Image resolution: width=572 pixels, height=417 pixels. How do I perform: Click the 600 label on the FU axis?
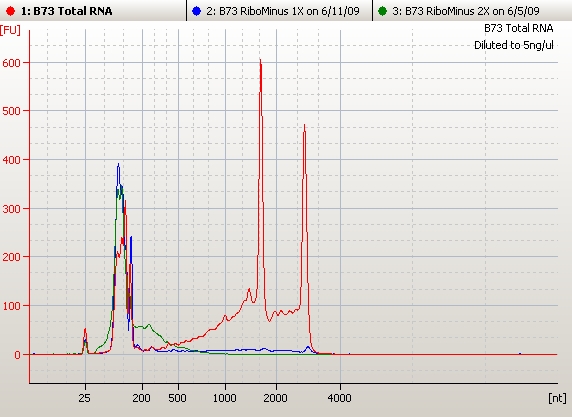[x=11, y=63]
